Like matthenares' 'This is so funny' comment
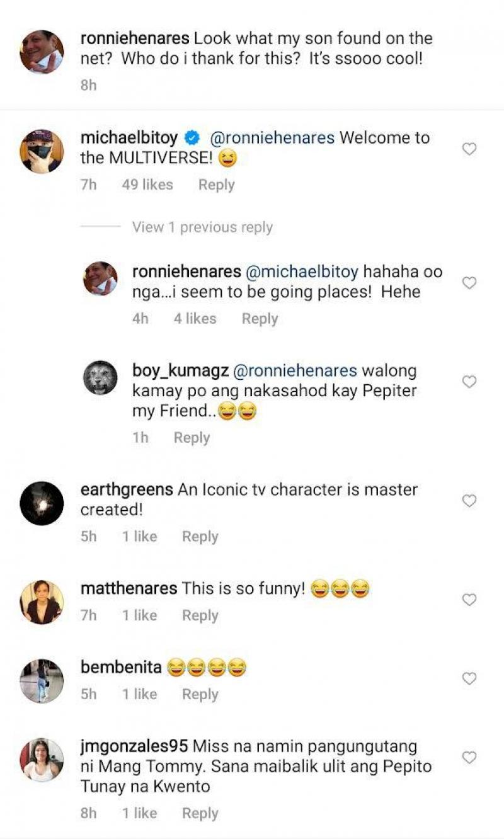 [469, 600]
